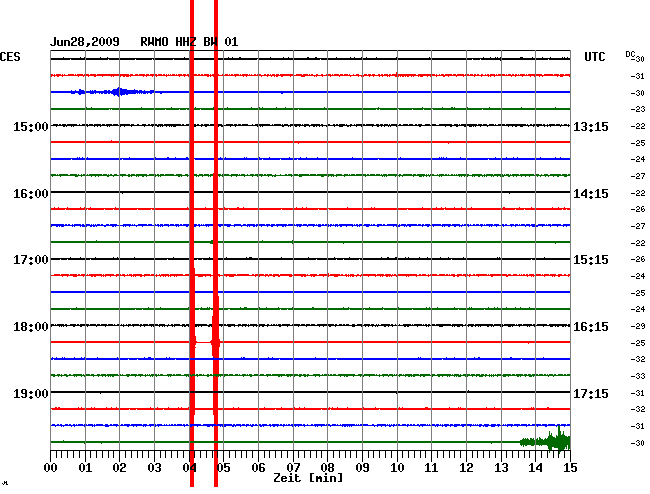Click the 16:15 UTC time label

591,327
